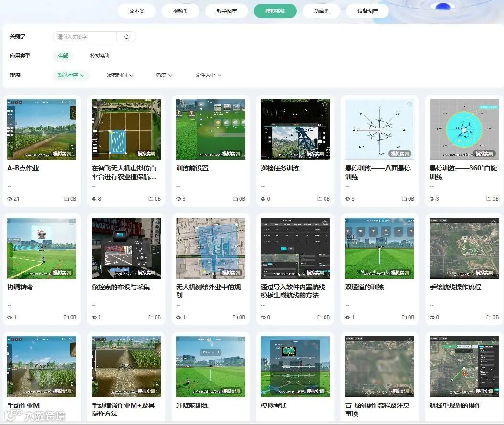The image size is (504, 425).
Task: Switch to the 动画类 tab
Action: click(x=321, y=11)
